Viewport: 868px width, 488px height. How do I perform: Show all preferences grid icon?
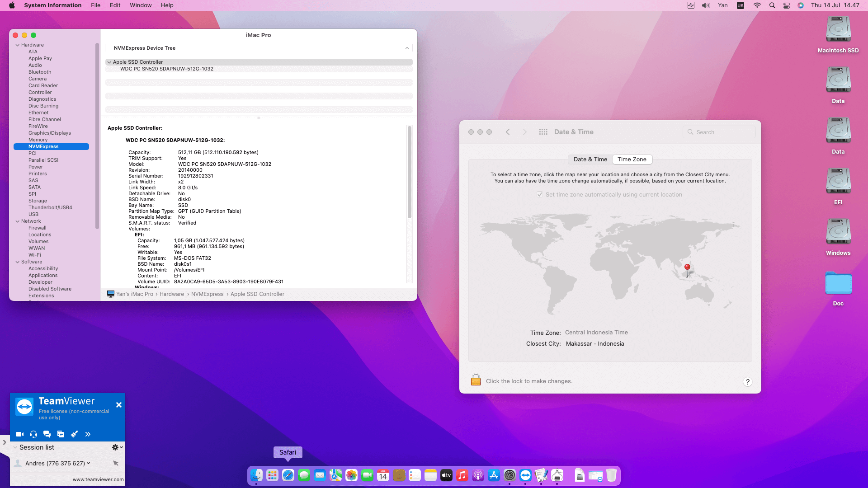[x=543, y=132]
